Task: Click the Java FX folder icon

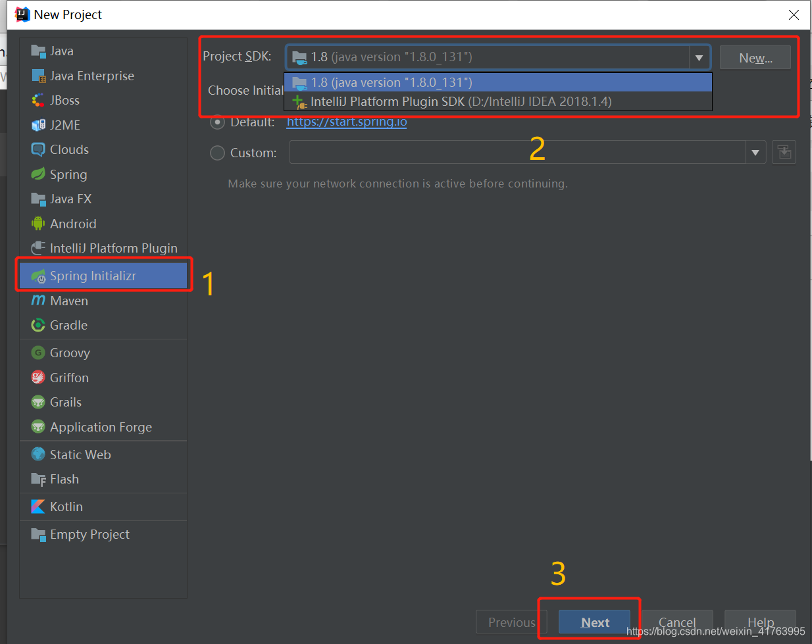Action: (x=38, y=199)
